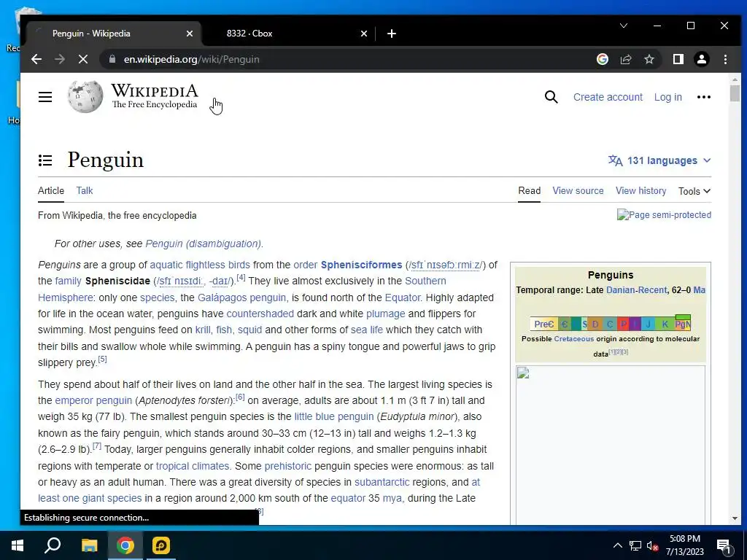Click the countershaded link
The height and width of the screenshot is (560, 747).
[260, 314]
